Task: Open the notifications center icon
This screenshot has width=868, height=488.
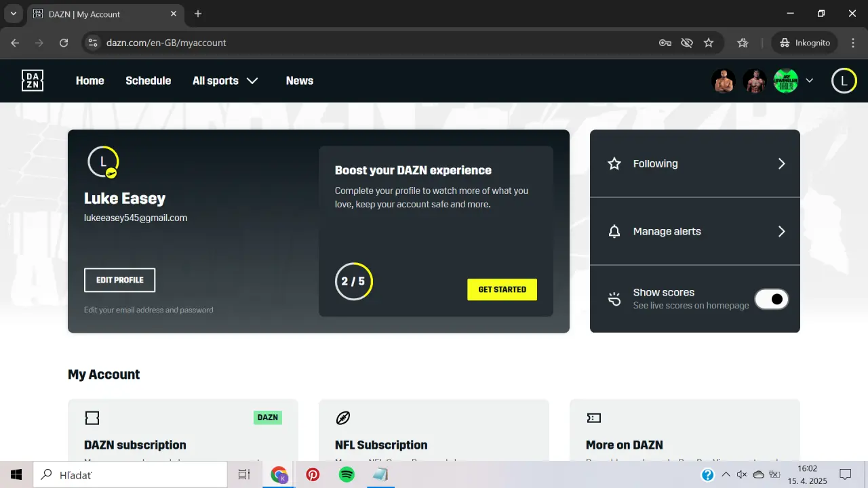Action: (846, 474)
